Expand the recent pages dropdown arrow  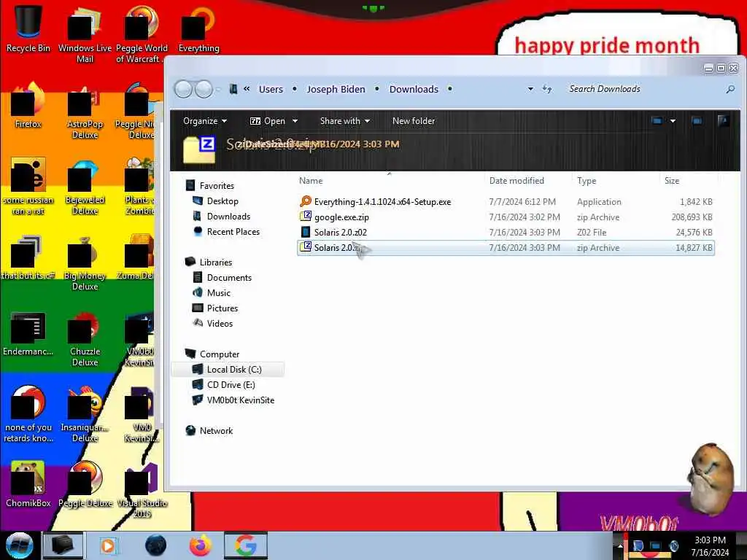218,89
